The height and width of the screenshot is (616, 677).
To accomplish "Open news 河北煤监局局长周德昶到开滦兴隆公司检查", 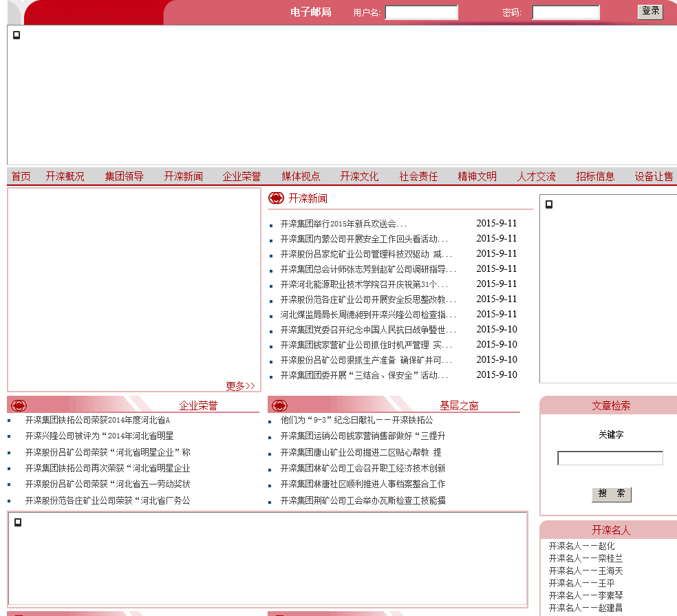I will [368, 315].
